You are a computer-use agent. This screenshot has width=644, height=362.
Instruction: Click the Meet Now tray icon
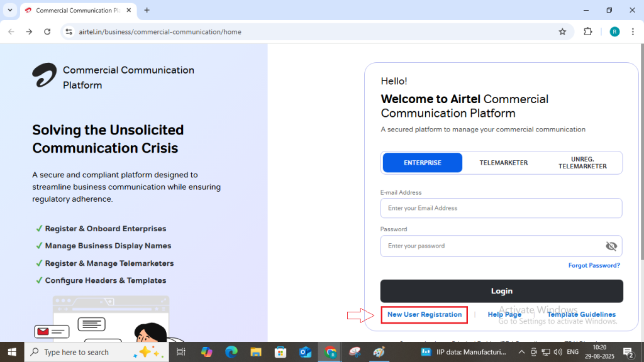pos(533,352)
